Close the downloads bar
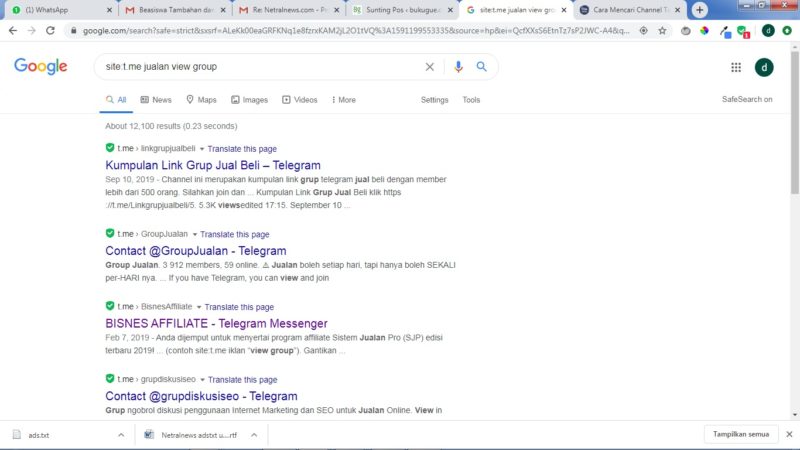 [x=789, y=434]
